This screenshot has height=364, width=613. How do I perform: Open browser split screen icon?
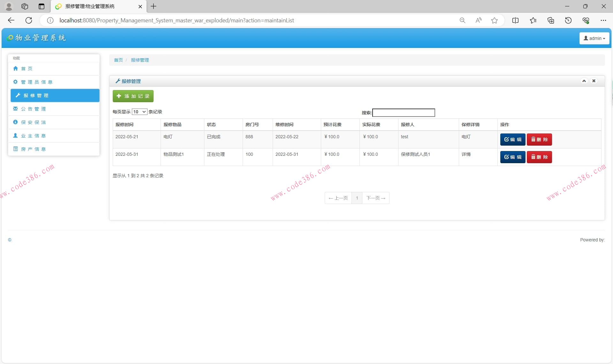[515, 20]
